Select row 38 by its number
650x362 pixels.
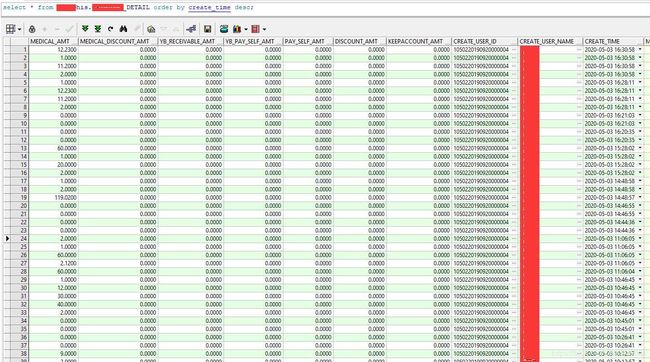(19, 354)
